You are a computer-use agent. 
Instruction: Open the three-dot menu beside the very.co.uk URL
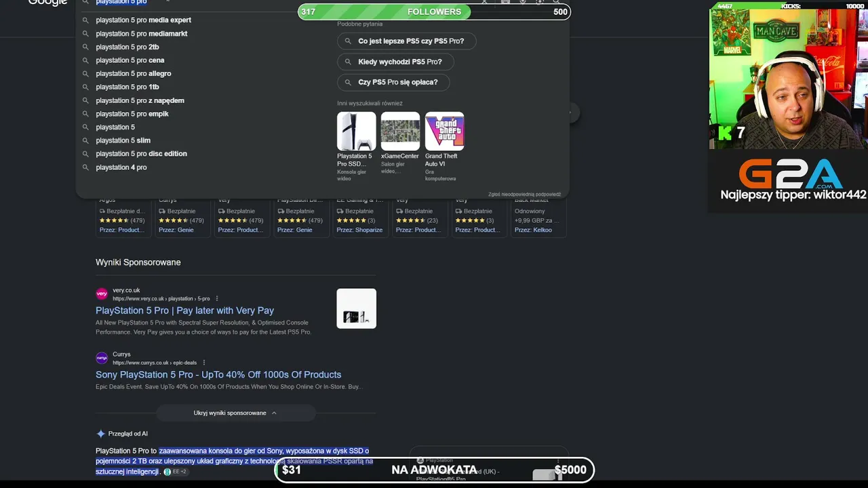coord(217,298)
